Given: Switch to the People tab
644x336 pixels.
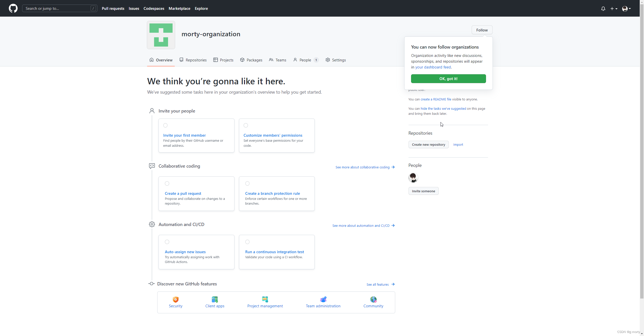Looking at the screenshot, I should (x=306, y=60).
